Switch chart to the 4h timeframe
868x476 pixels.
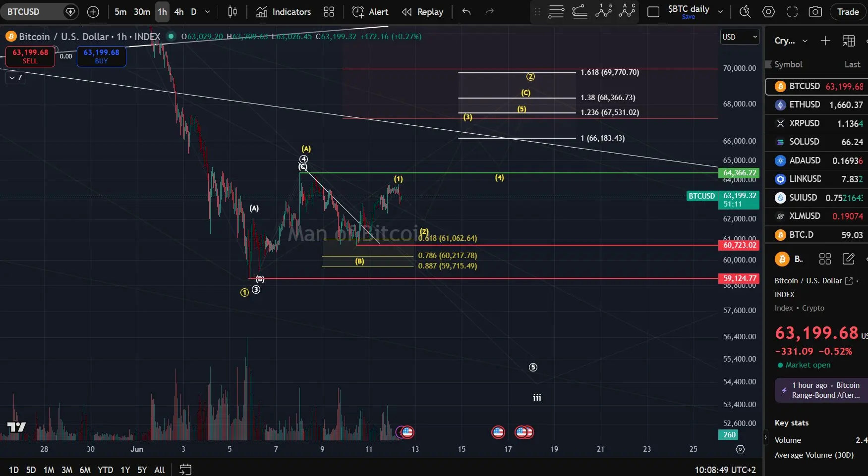pos(179,12)
